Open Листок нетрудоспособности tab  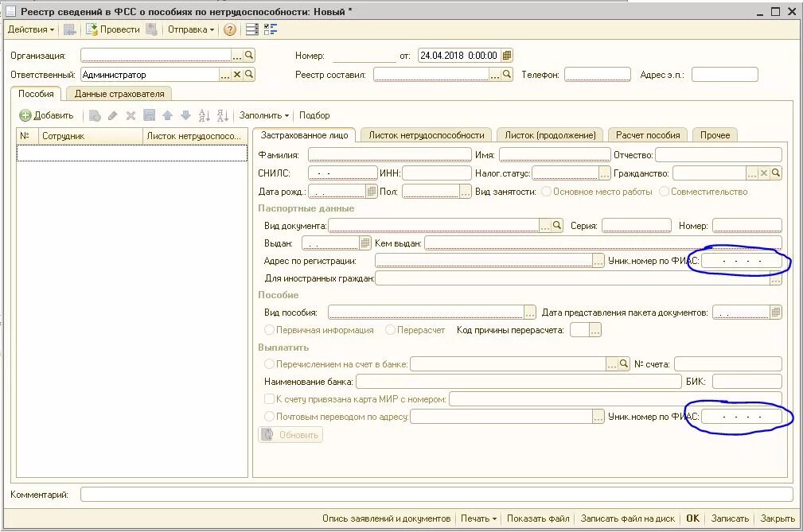coord(426,135)
